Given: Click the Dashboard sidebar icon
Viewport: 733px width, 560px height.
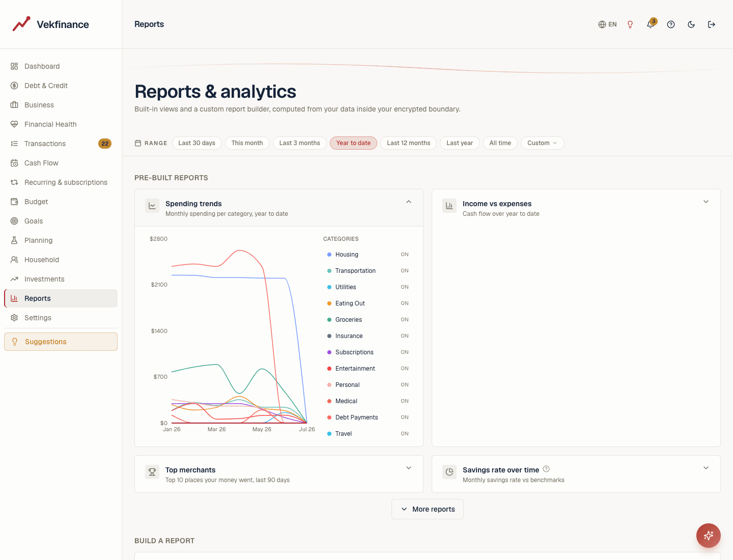Looking at the screenshot, I should tap(14, 66).
